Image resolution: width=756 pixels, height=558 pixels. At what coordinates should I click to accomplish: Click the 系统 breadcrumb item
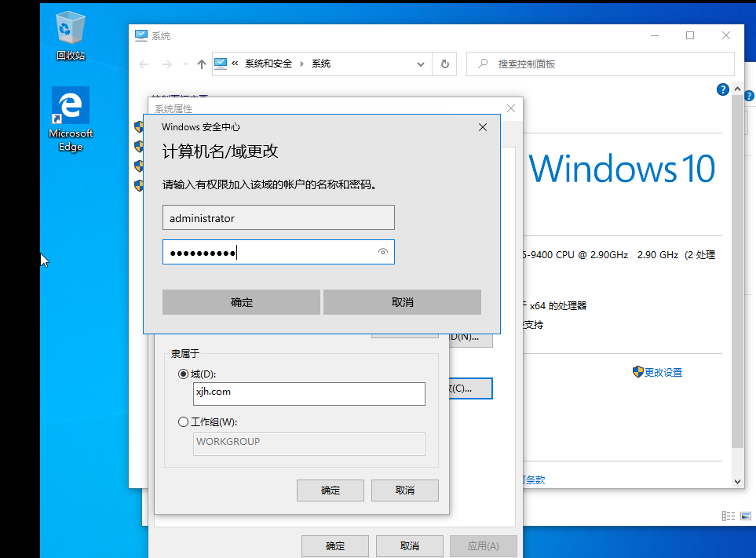(321, 64)
